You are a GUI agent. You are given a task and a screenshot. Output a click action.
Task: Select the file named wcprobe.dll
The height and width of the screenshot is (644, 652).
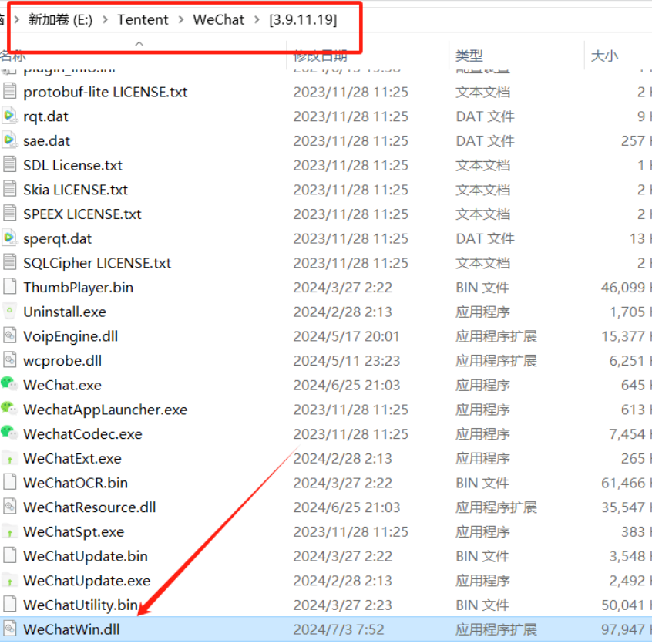(62, 360)
